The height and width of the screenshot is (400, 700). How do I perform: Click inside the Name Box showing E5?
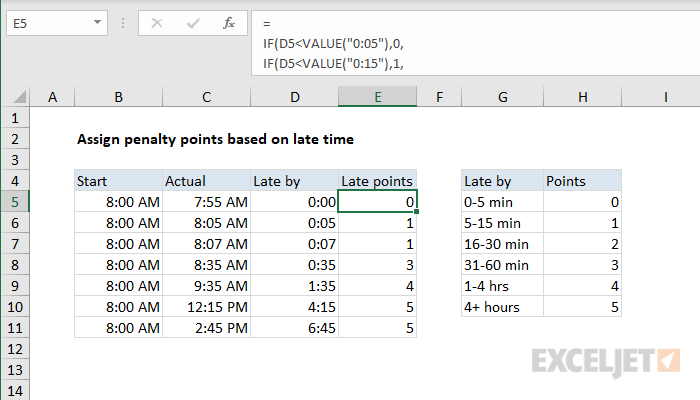tap(49, 23)
